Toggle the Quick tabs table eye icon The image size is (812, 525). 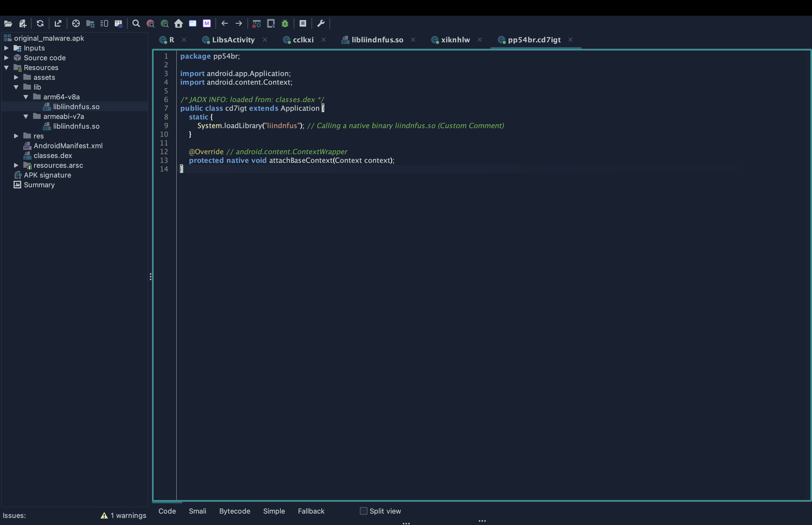click(118, 24)
